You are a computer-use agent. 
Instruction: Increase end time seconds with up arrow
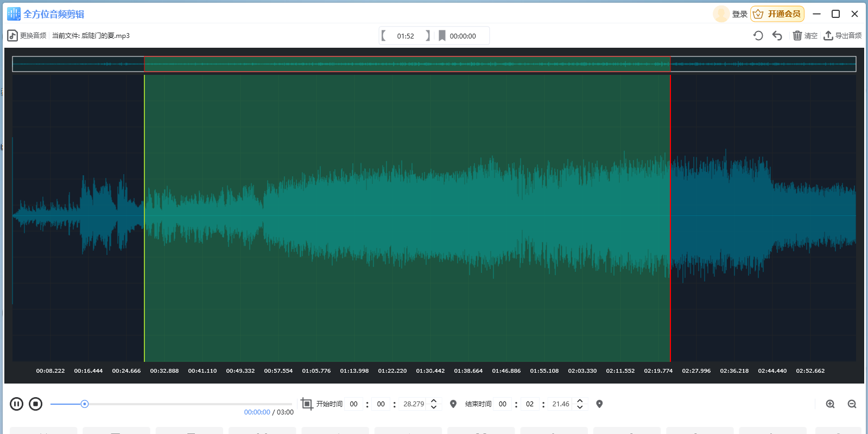[x=580, y=401]
